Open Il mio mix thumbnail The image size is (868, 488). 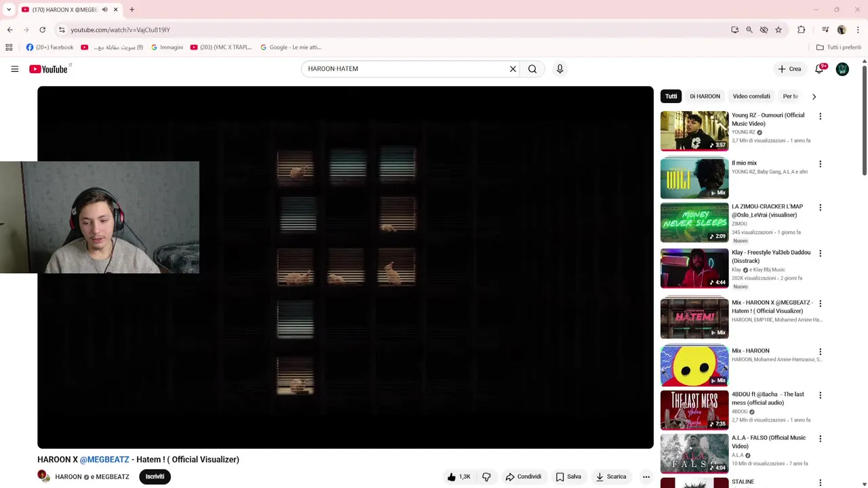[694, 178]
